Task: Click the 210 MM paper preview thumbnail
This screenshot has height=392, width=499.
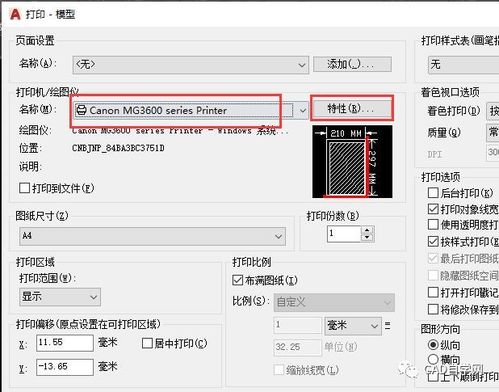Action: click(352, 162)
